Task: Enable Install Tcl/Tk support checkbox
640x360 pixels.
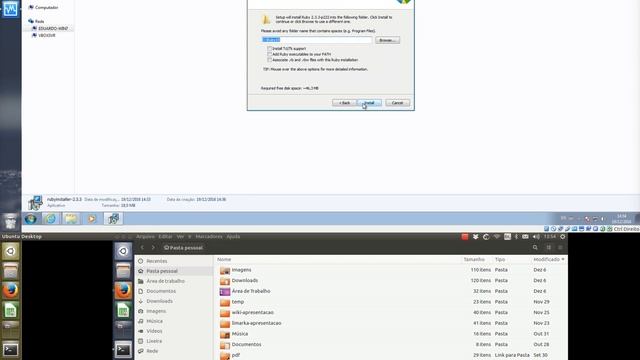Action: (x=269, y=49)
